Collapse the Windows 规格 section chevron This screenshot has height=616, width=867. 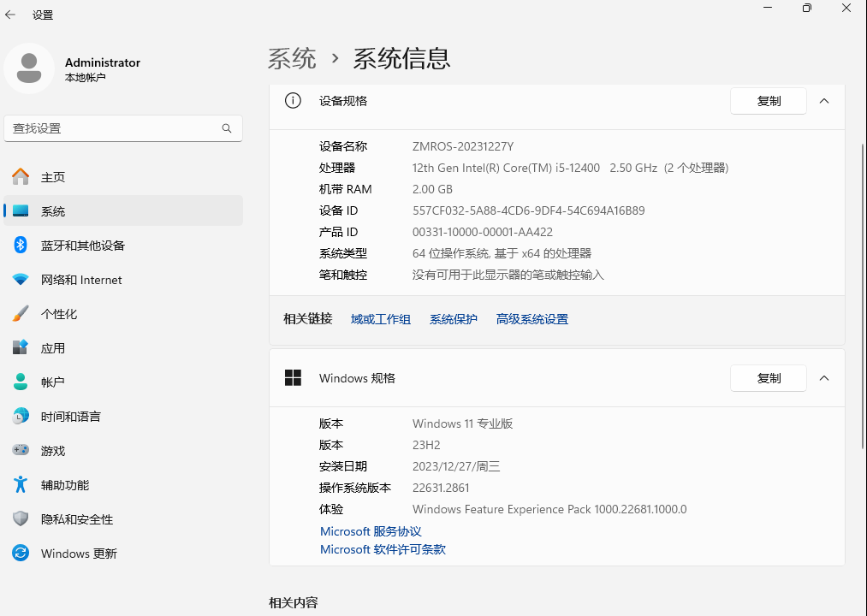[824, 378]
